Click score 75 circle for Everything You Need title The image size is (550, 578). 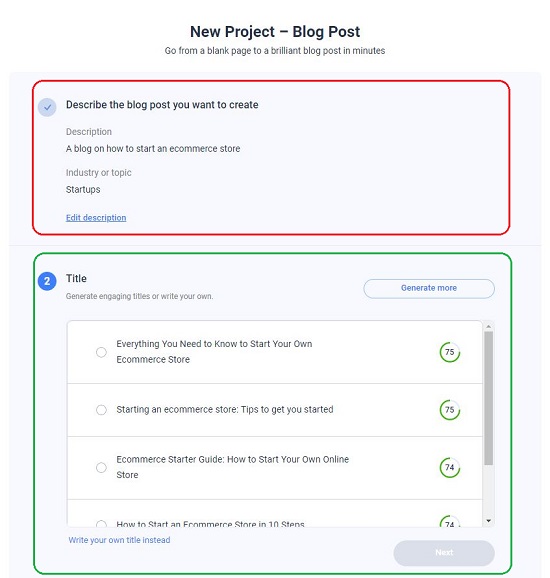click(x=450, y=352)
